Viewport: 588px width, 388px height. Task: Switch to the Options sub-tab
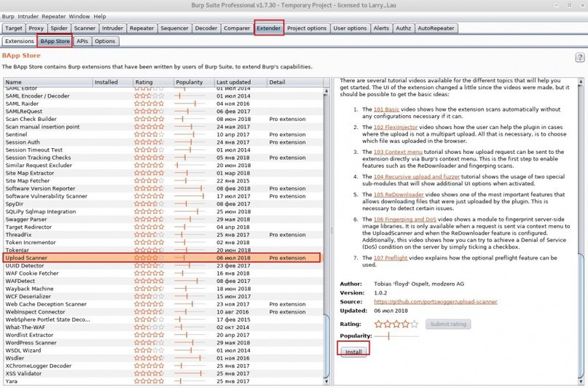(x=105, y=42)
